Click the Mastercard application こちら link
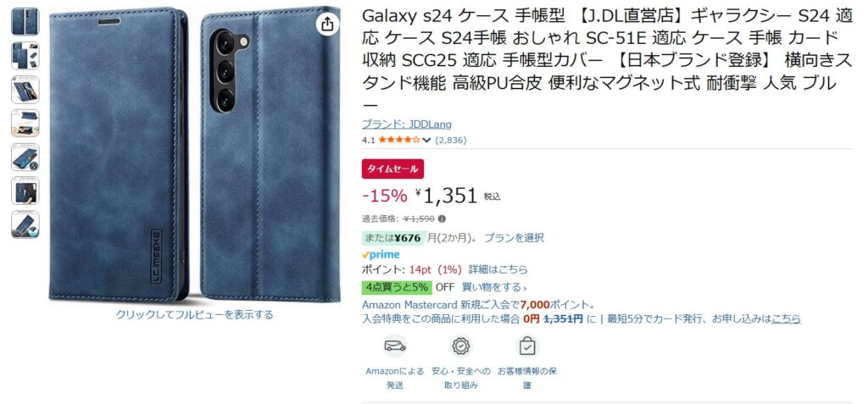This screenshot has height=404, width=868. click(x=786, y=318)
